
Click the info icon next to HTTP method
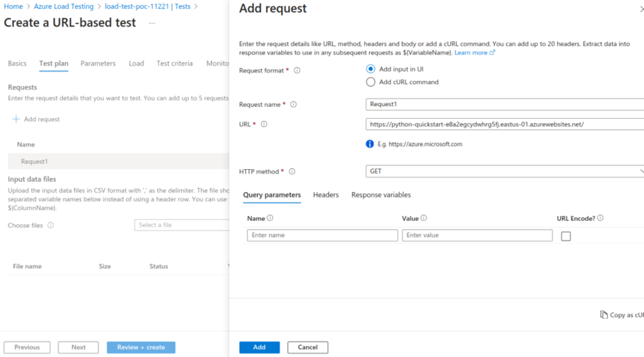(x=292, y=172)
